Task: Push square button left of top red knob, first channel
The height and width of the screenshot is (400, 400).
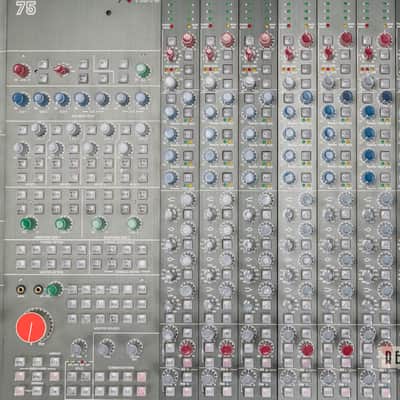Action: [171, 41]
